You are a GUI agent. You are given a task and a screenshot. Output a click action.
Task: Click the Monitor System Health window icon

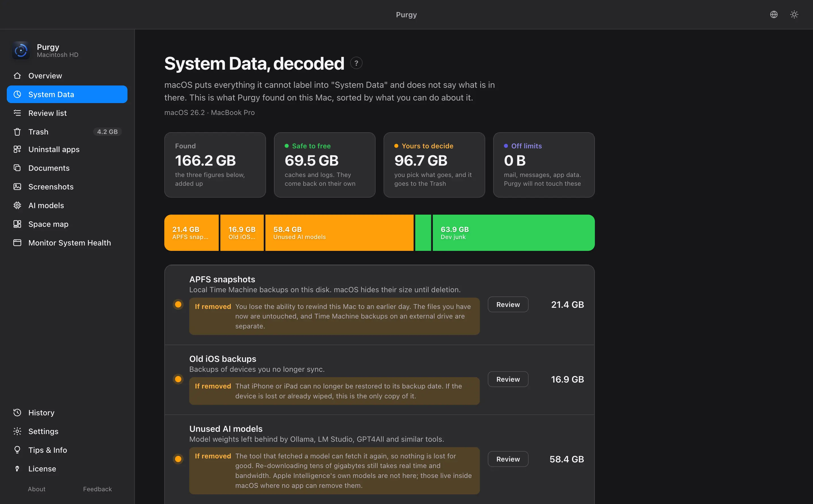(17, 243)
